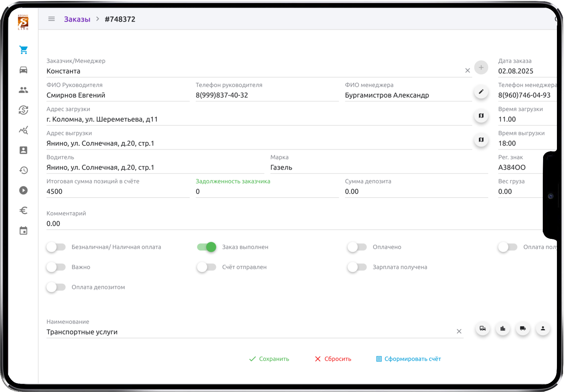Disable the Заказ выполнен toggle
Screen dimensions: 564x392
coord(207,247)
